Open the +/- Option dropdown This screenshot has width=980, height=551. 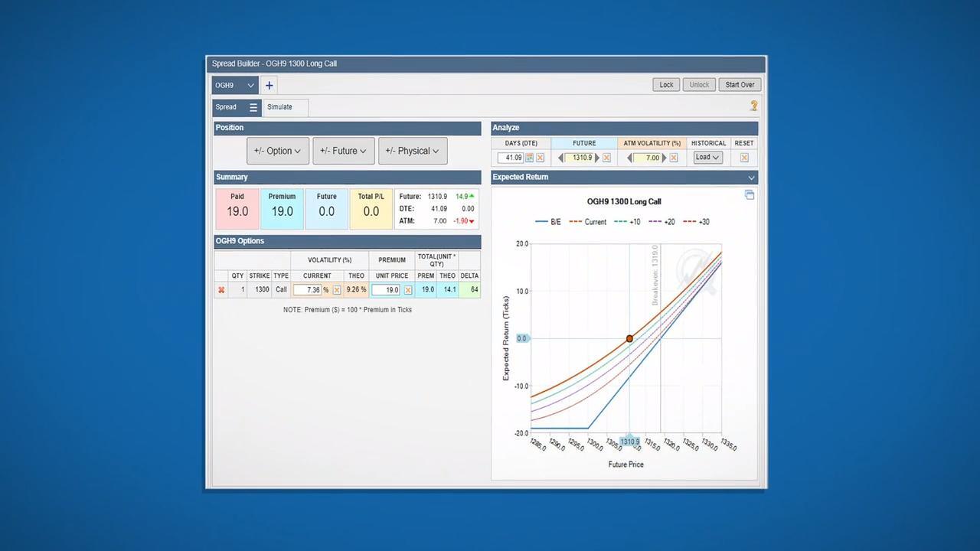click(278, 151)
